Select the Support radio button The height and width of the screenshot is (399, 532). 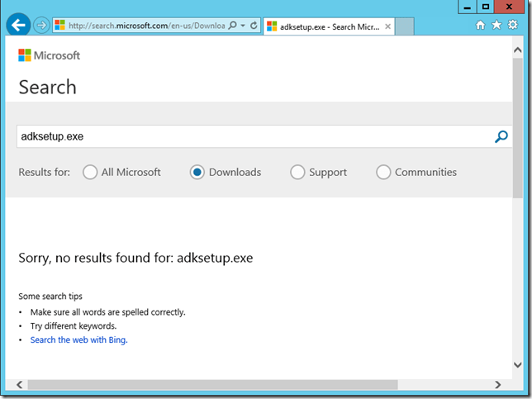(297, 173)
